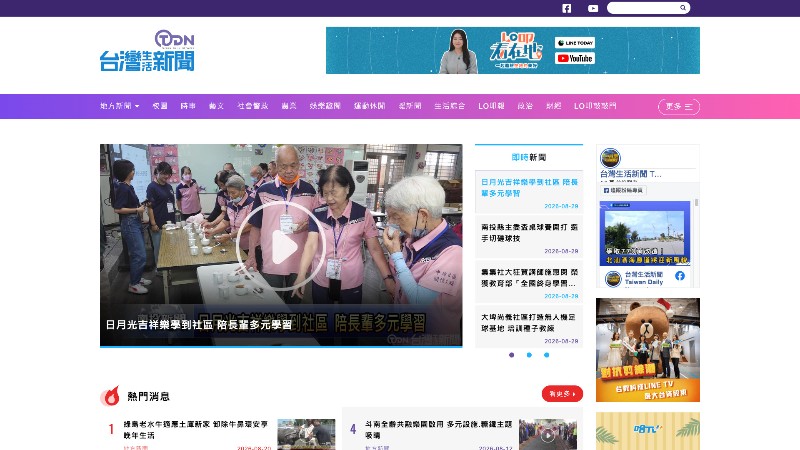Open the 社會警政 navigation item
This screenshot has height=450, width=800.
coord(253,106)
